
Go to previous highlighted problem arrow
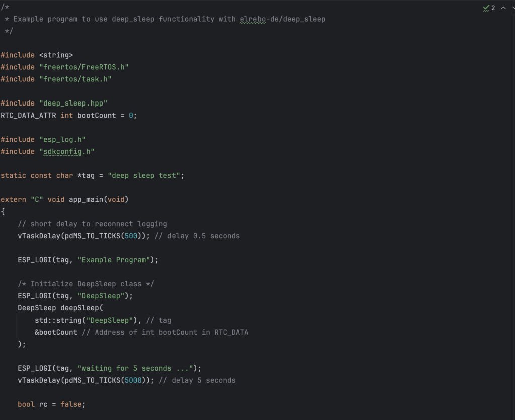pyautogui.click(x=503, y=8)
